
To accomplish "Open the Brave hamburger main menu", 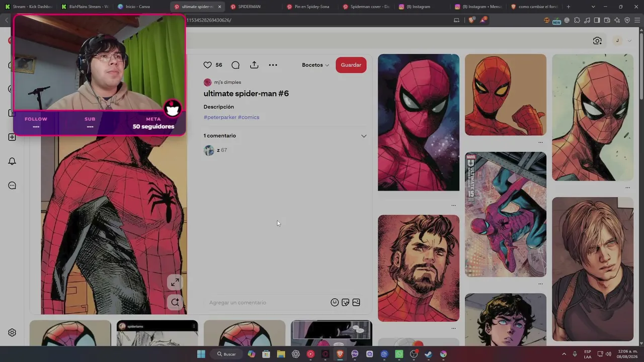I will [x=637, y=20].
